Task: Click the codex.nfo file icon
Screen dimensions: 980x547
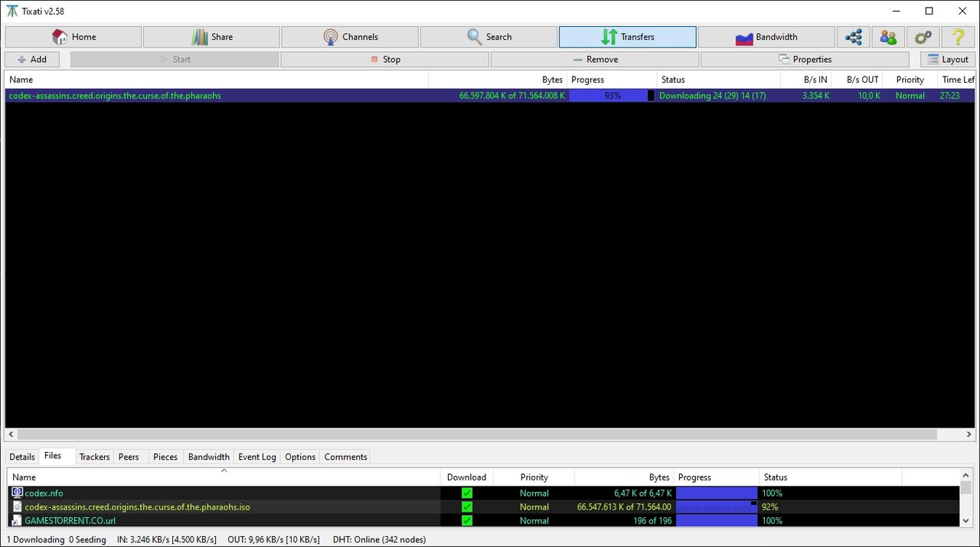Action: 17,493
